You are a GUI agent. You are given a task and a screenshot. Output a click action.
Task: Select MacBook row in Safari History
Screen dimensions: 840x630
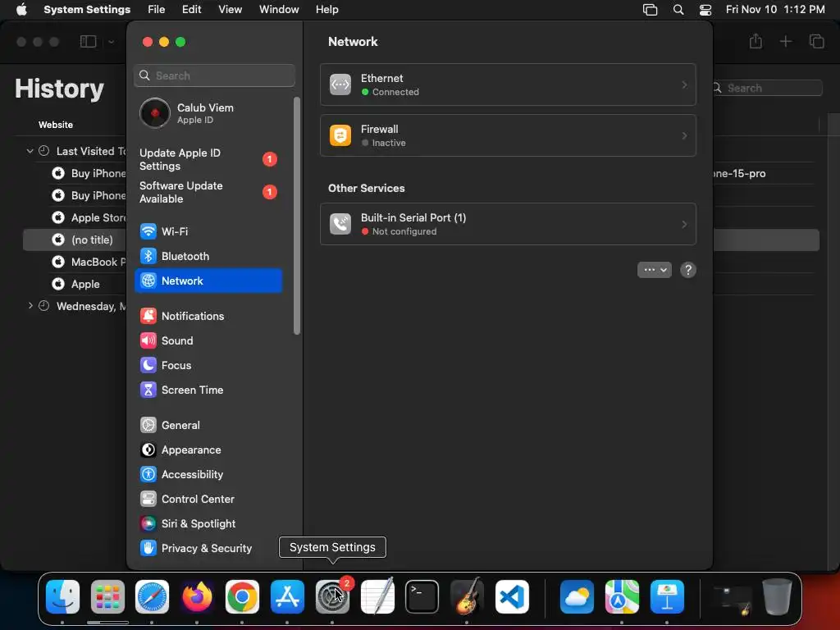75,262
